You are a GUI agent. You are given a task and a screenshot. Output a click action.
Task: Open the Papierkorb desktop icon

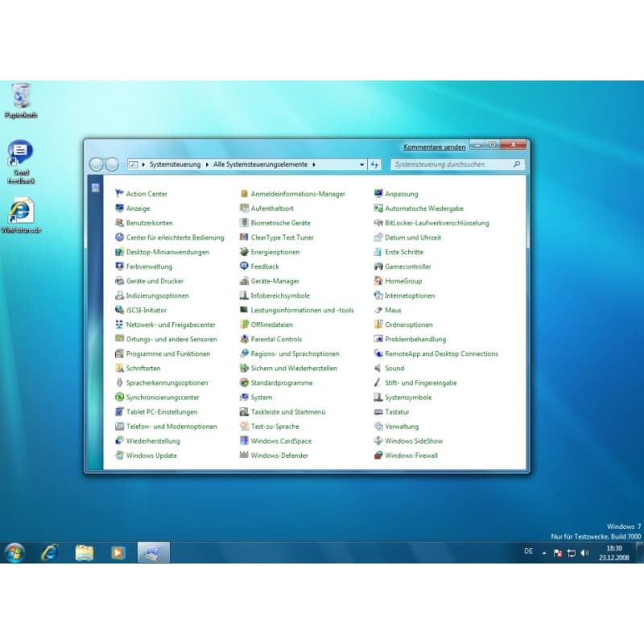pyautogui.click(x=21, y=101)
